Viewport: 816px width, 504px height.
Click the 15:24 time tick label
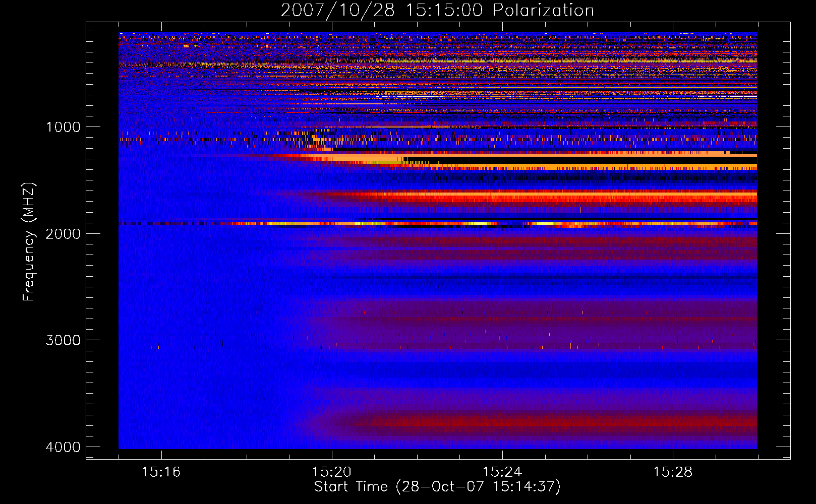[x=502, y=472]
